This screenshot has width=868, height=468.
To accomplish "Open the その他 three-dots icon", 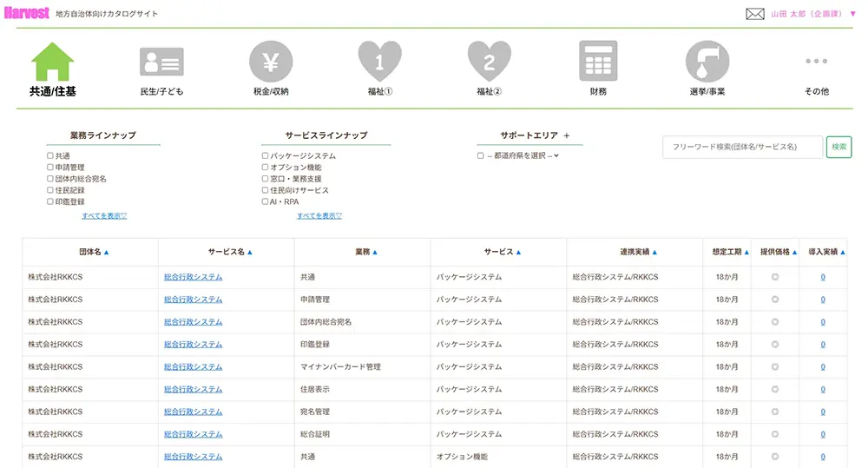I will 816,62.
